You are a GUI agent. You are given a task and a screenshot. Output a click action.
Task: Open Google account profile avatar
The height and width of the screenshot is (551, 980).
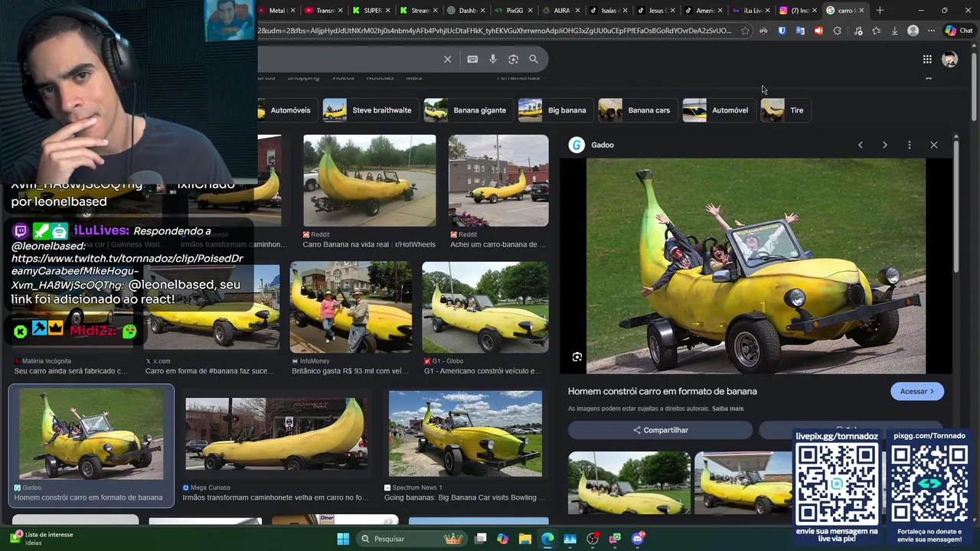(950, 59)
